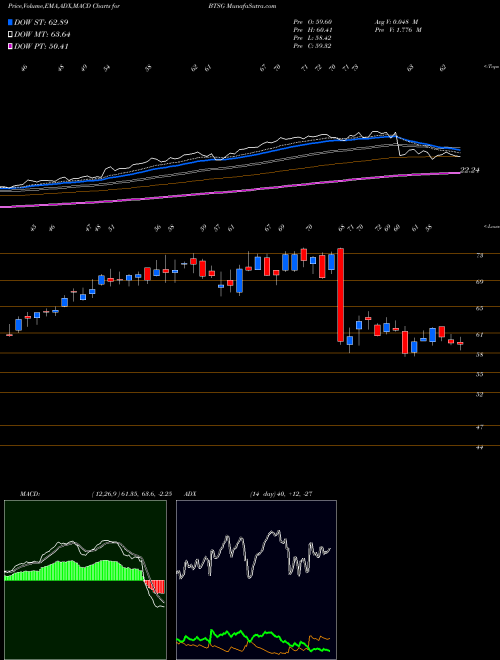Click the large red gap-down candlestick

click(x=340, y=295)
